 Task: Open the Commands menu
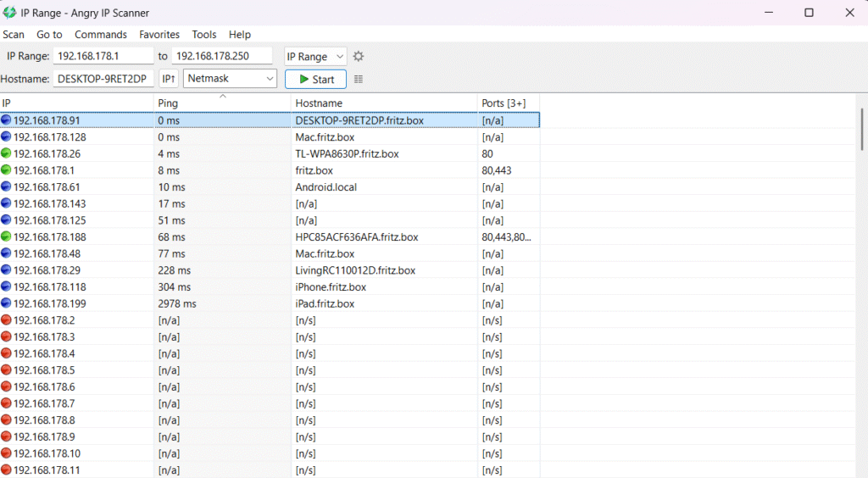pyautogui.click(x=101, y=35)
